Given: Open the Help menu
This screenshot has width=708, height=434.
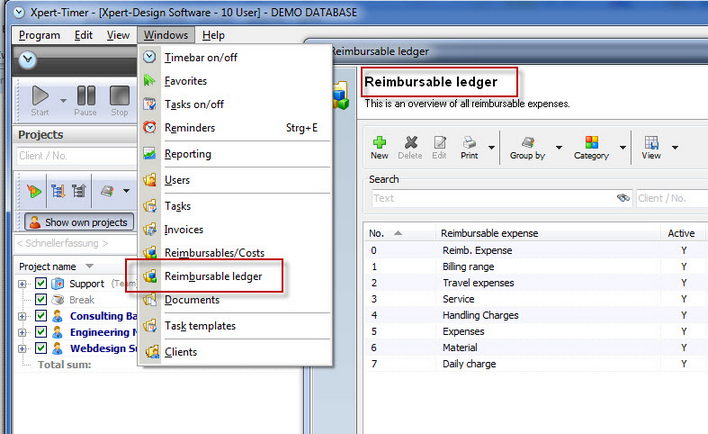Looking at the screenshot, I should (x=213, y=35).
